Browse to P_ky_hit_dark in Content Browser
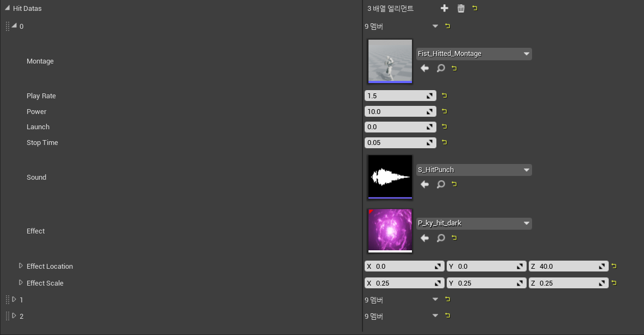This screenshot has width=644, height=335. point(441,238)
